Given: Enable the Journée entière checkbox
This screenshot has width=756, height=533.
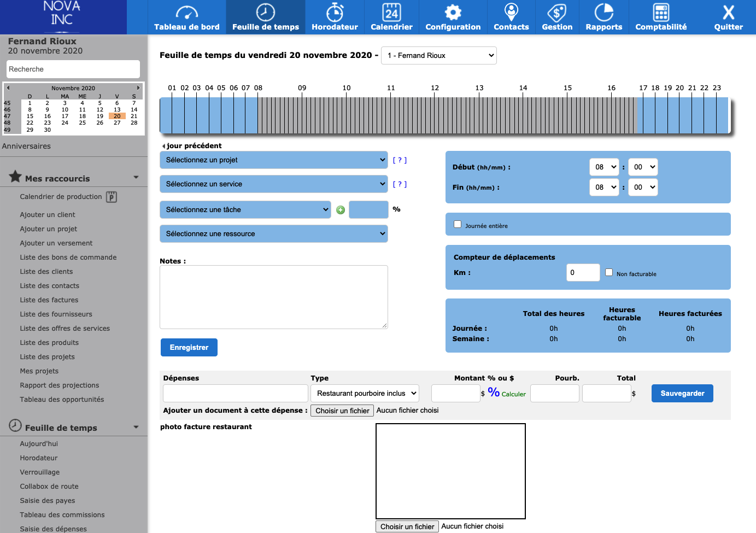Looking at the screenshot, I should tap(458, 224).
